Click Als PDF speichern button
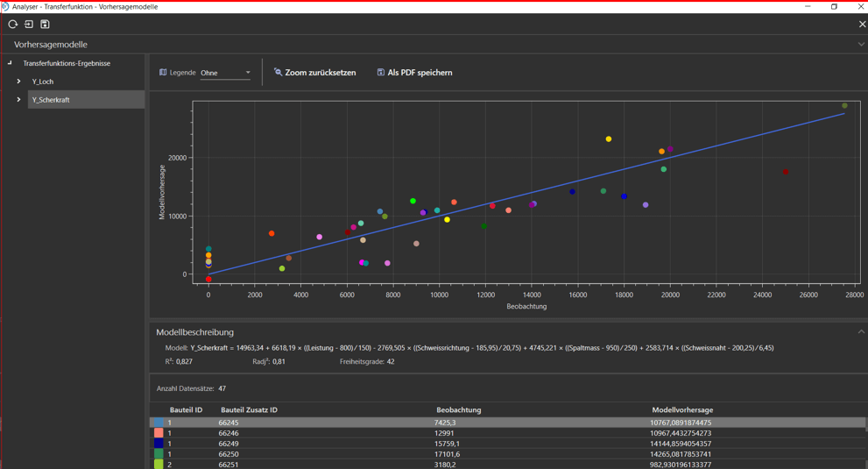This screenshot has width=868, height=469. tap(414, 73)
